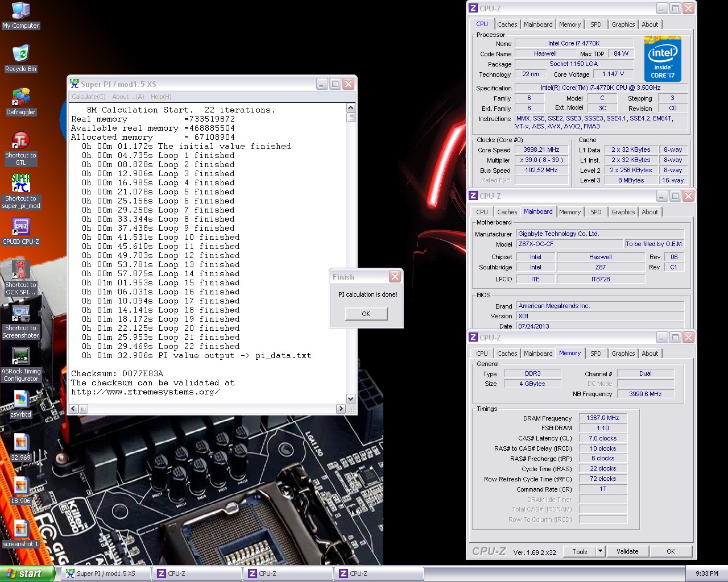Click OK in the Finish dialog
Viewport: 728px width, 582px height.
coord(366,314)
